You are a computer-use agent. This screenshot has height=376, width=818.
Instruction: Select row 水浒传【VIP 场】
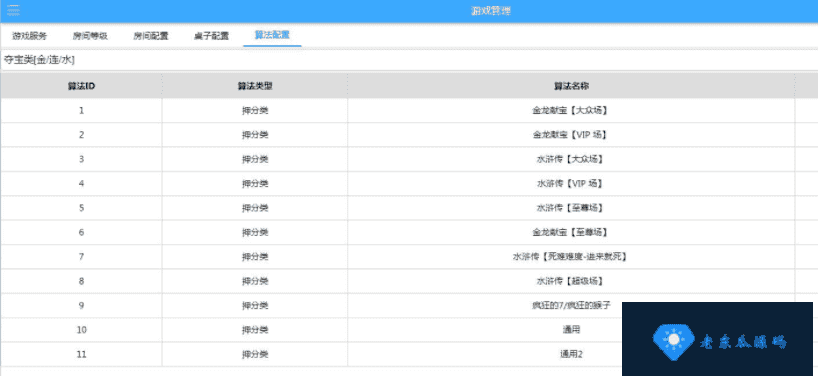[409, 184]
